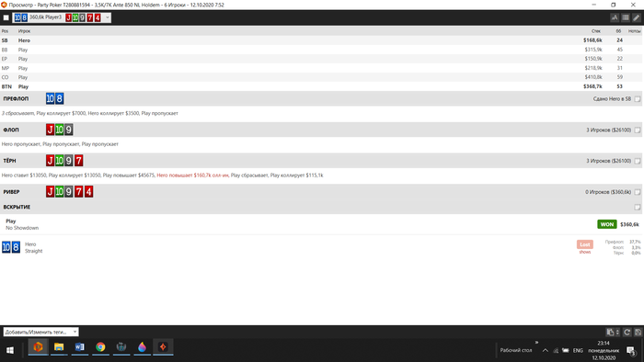
Task: Open the notification center icon
Action: pyautogui.click(x=631, y=351)
